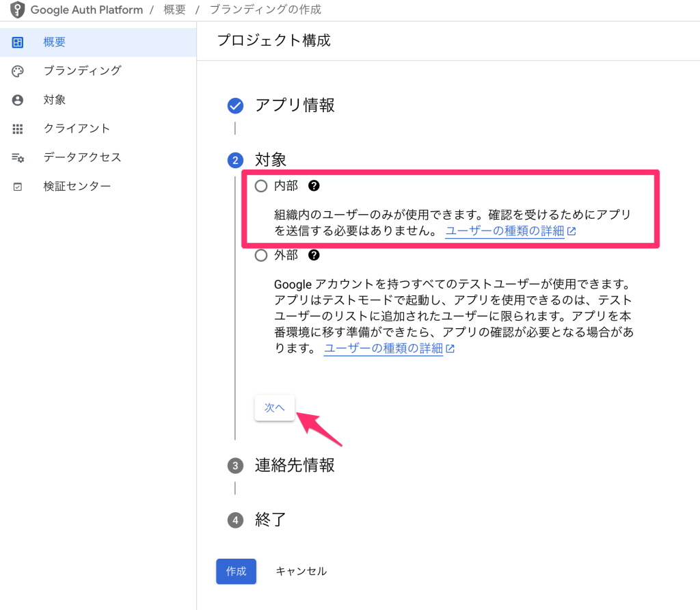The height and width of the screenshot is (610, 700).
Task: Open ユーザーの種類の詳細 link under 内部
Action: 505,231
